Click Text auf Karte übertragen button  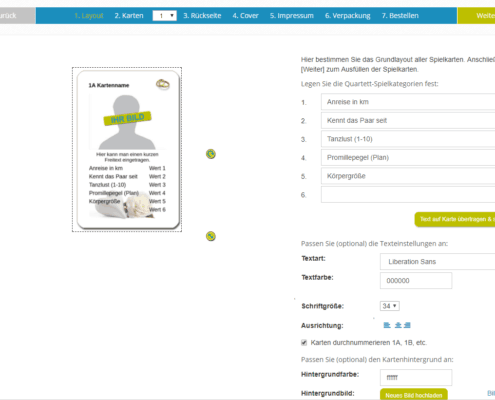click(455, 219)
